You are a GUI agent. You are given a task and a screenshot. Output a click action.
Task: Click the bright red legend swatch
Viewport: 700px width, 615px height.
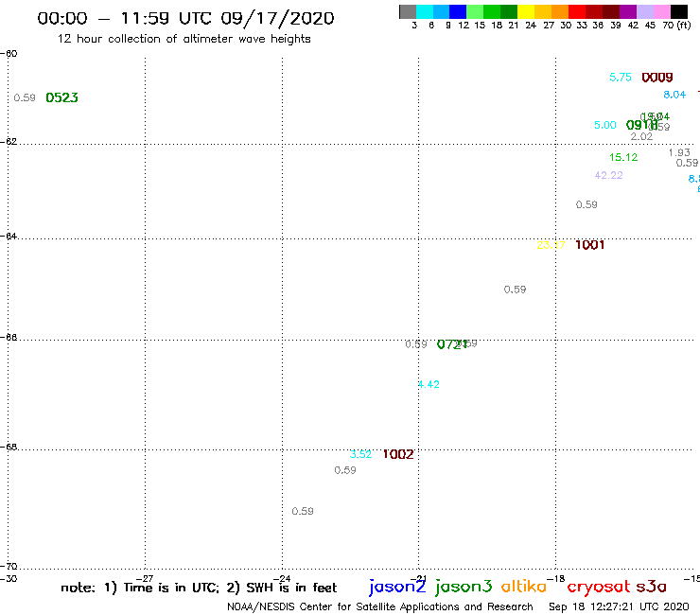tap(577, 11)
